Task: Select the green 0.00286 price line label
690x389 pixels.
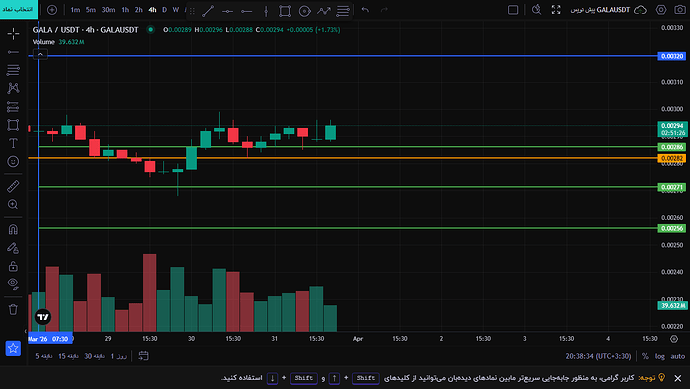Action: click(x=672, y=147)
